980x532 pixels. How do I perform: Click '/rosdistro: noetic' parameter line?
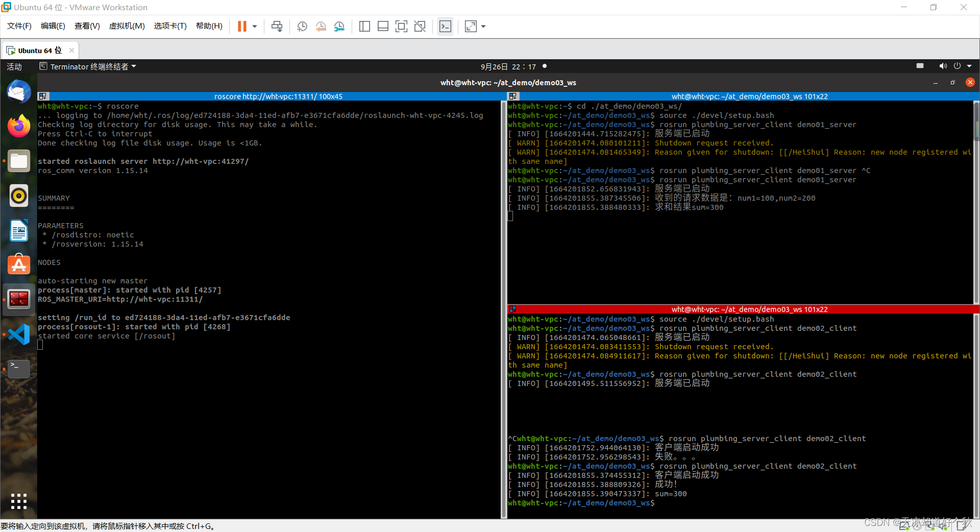[88, 235]
